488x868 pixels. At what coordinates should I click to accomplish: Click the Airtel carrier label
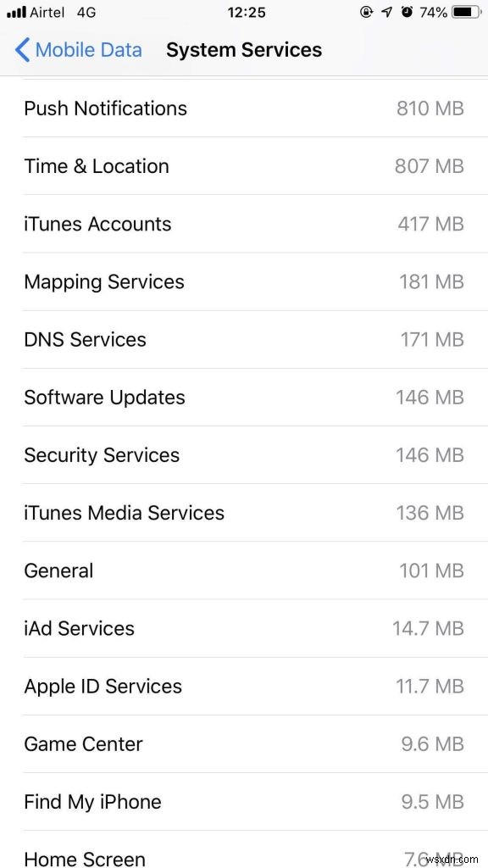click(48, 12)
